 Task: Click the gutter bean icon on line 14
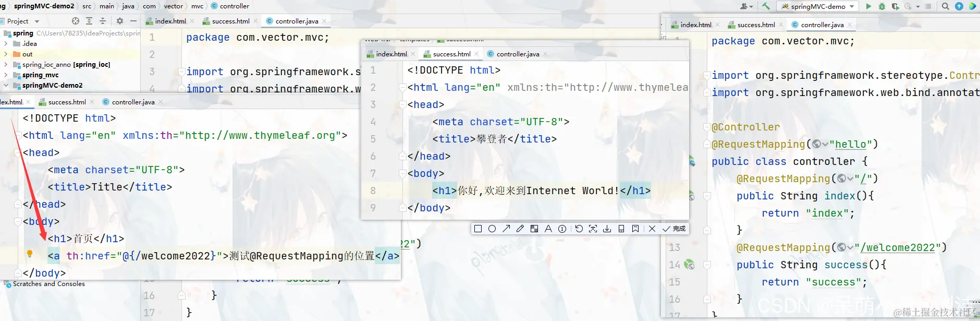click(x=689, y=265)
